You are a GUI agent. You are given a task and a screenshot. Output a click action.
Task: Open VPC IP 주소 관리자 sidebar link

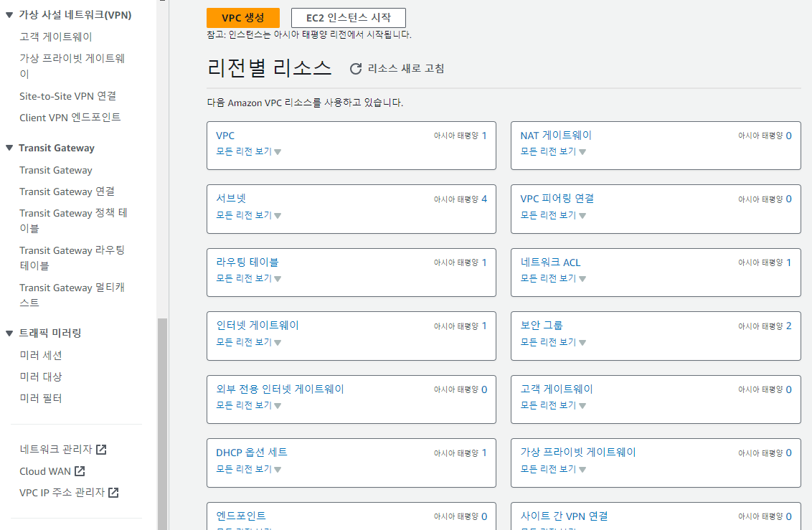[62, 492]
